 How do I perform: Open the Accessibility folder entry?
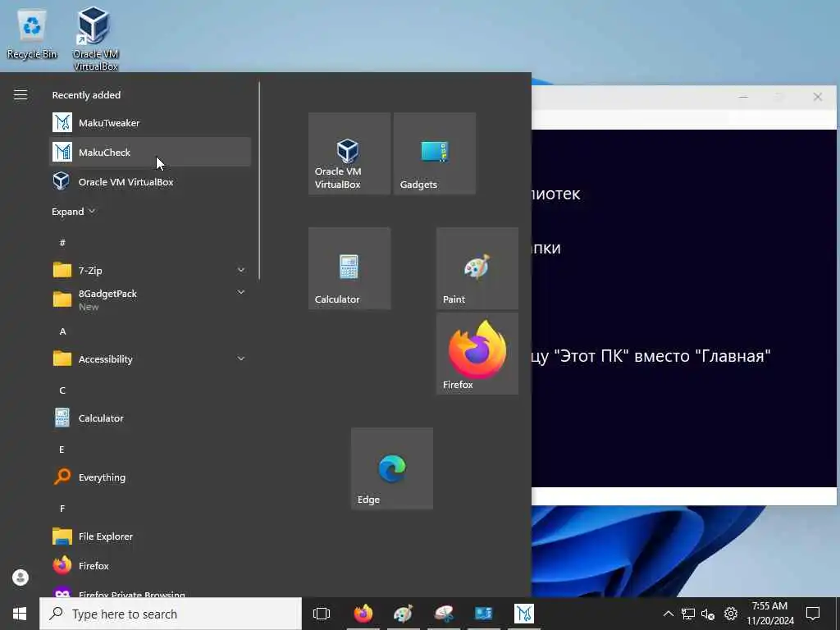150,359
